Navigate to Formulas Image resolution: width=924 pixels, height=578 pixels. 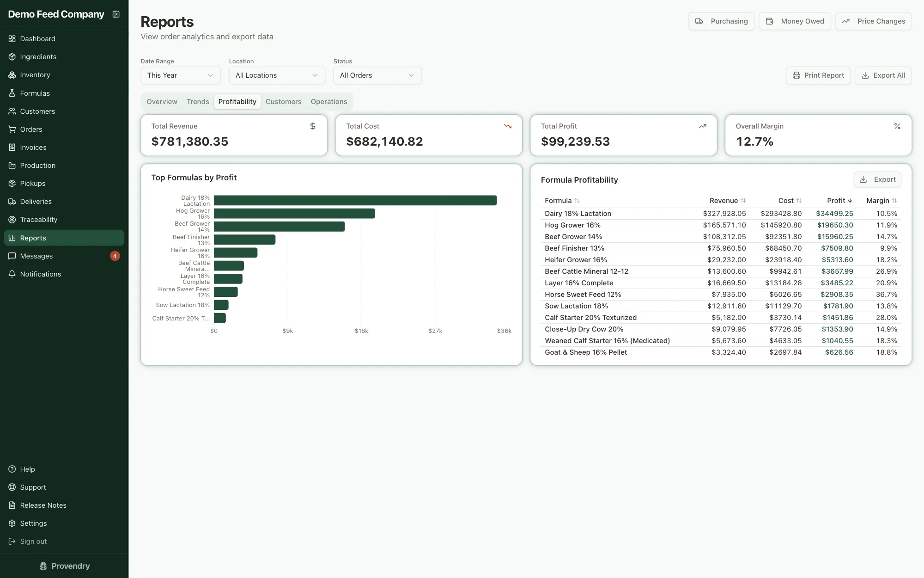click(64, 93)
